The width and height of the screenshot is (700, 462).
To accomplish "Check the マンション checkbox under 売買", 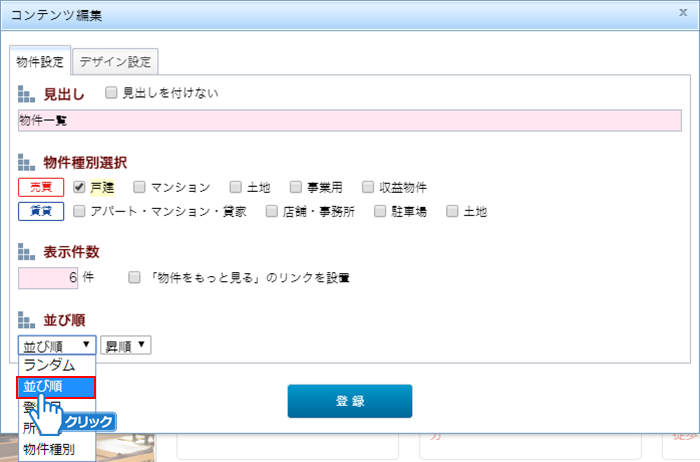I will click(140, 187).
